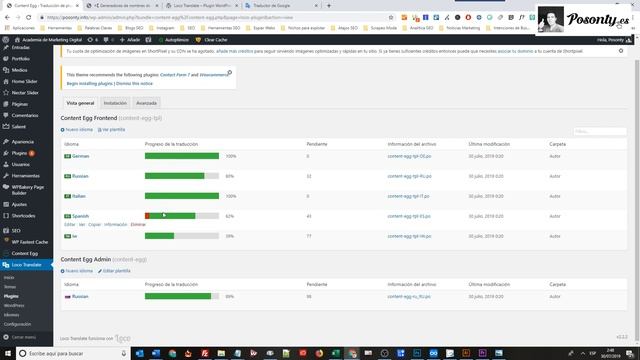The width and height of the screenshot is (640, 360).
Task: Switch to the Generador de nombres browser tab
Action: 122,6
